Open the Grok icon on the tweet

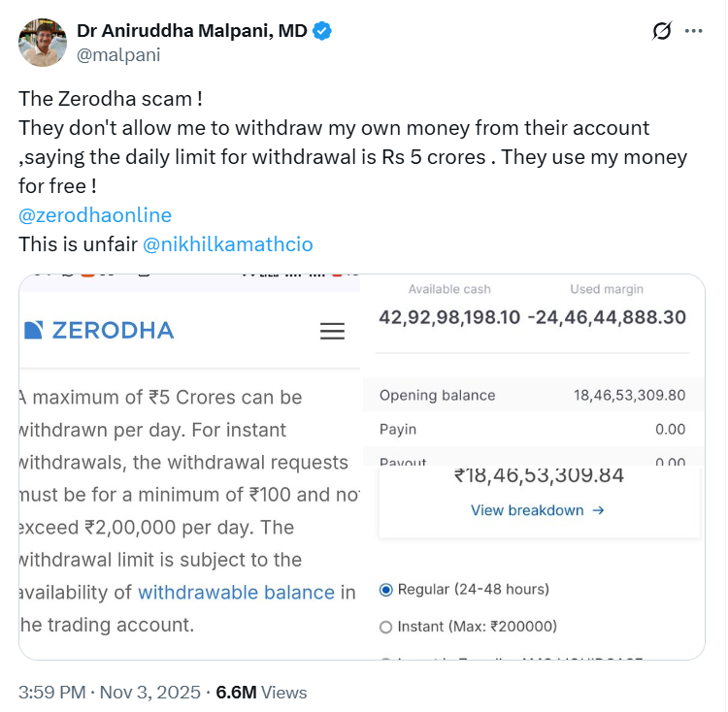661,31
